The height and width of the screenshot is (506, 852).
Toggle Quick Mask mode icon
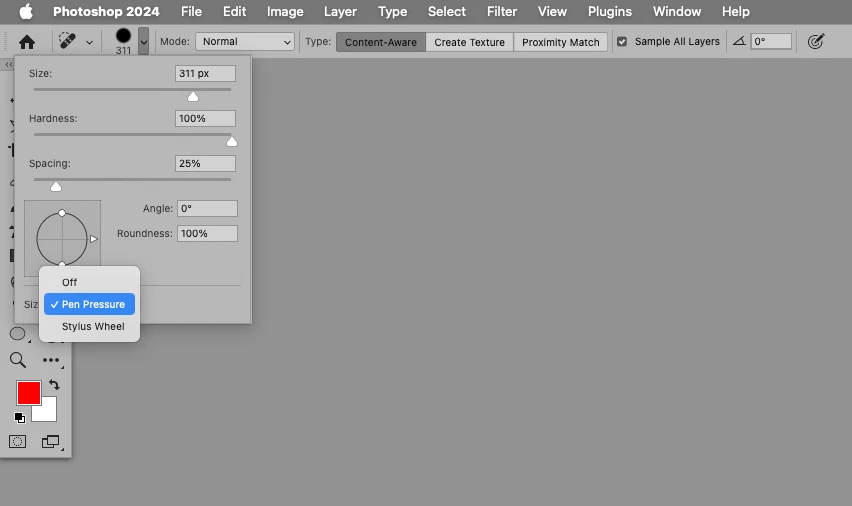tap(17, 441)
